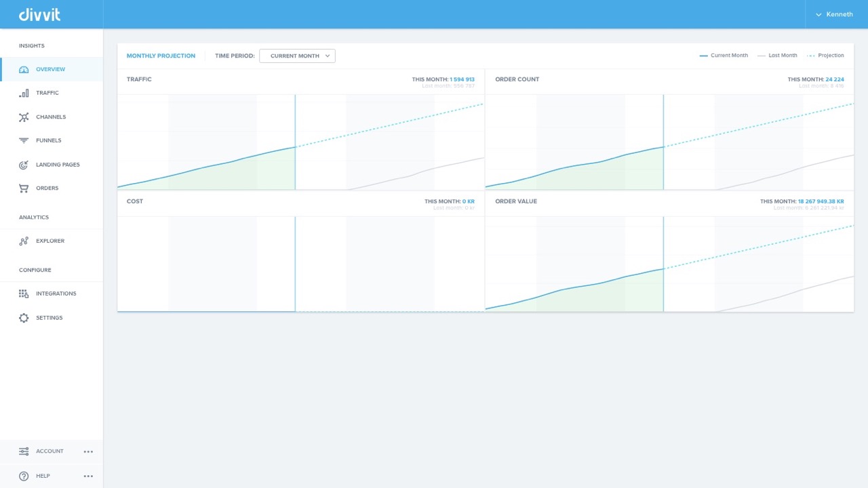
Task: Go to Traffic in the sidebar
Action: click(x=51, y=94)
